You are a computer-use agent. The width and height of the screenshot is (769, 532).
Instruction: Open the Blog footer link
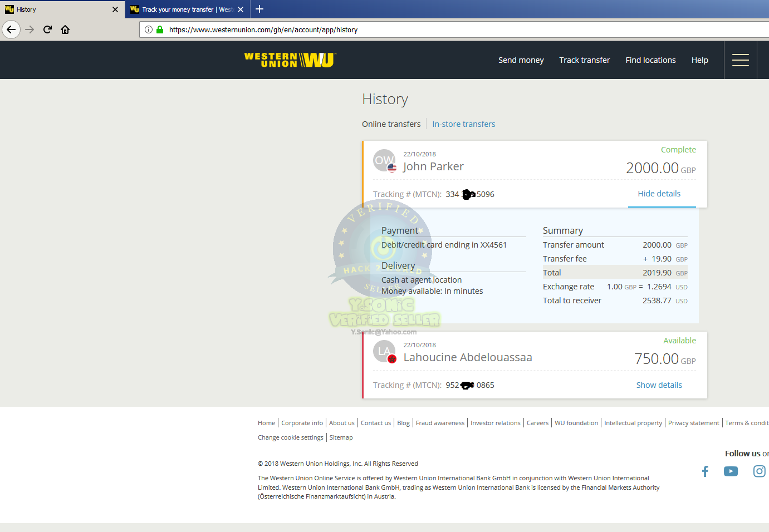[403, 423]
